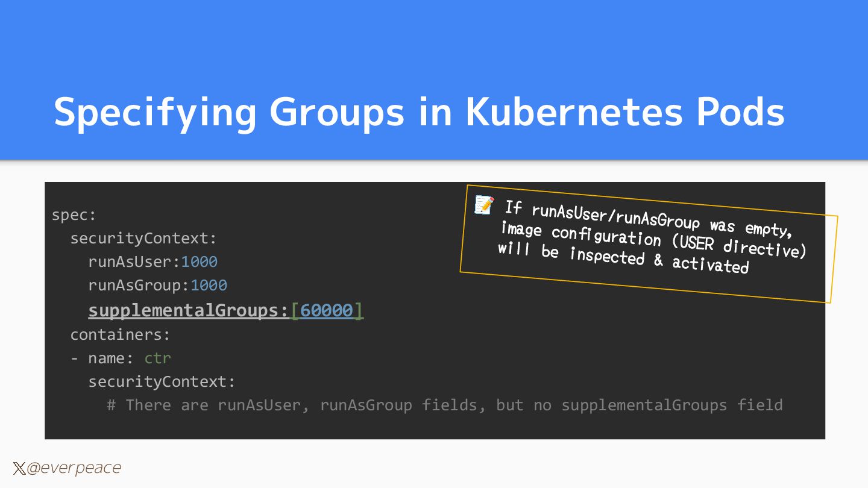This screenshot has width=868, height=488.
Task: Click the note line 'If runAsUser/runAsGroup was empty,'
Action: pyautogui.click(x=648, y=219)
